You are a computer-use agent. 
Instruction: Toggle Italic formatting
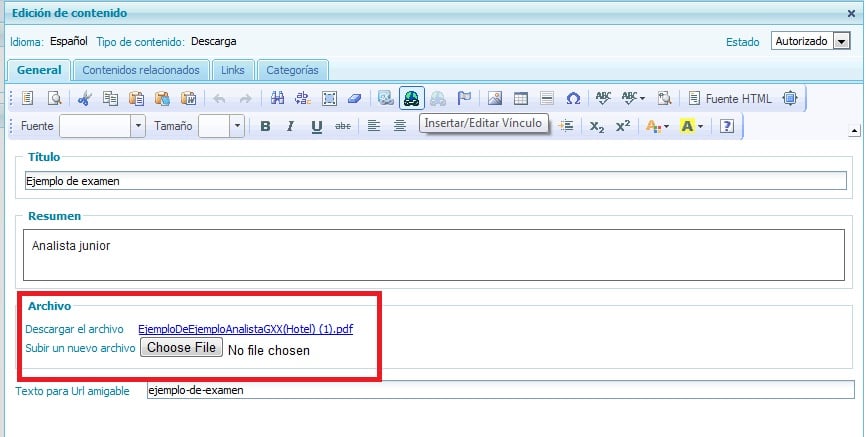tap(290, 126)
